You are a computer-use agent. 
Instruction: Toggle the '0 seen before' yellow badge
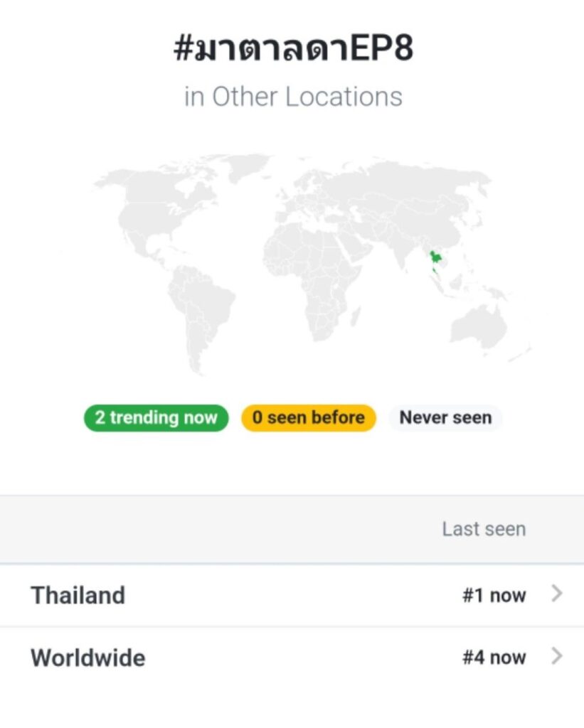309,418
